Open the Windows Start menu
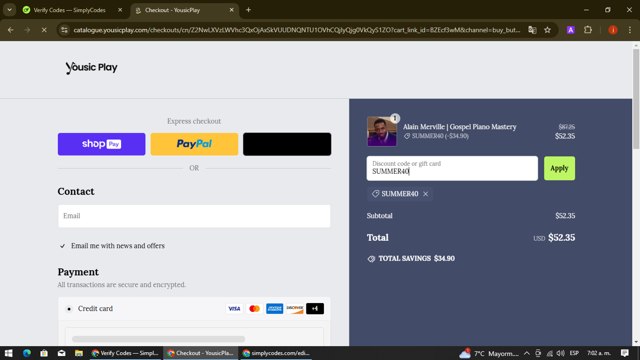The width and height of the screenshot is (640, 360). (9, 353)
